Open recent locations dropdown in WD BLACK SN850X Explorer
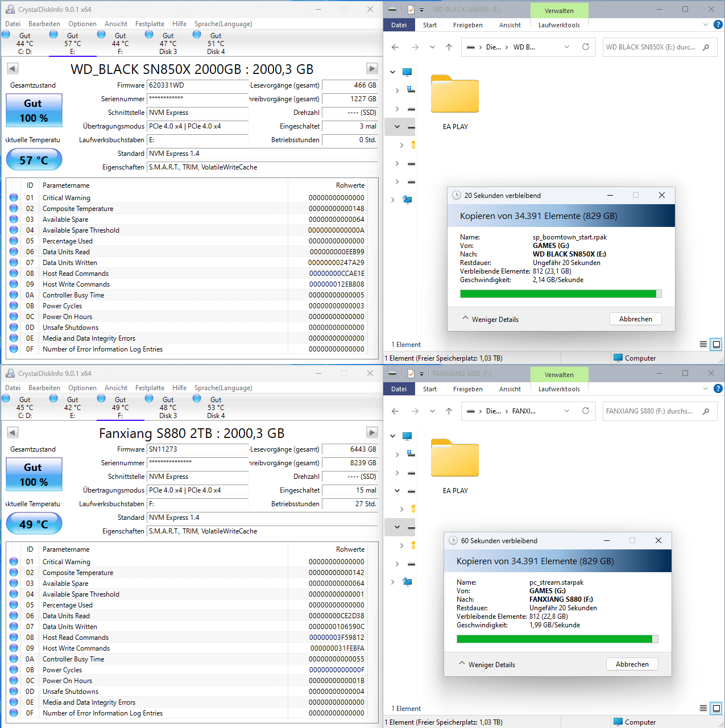725x728 pixels. 432,47
